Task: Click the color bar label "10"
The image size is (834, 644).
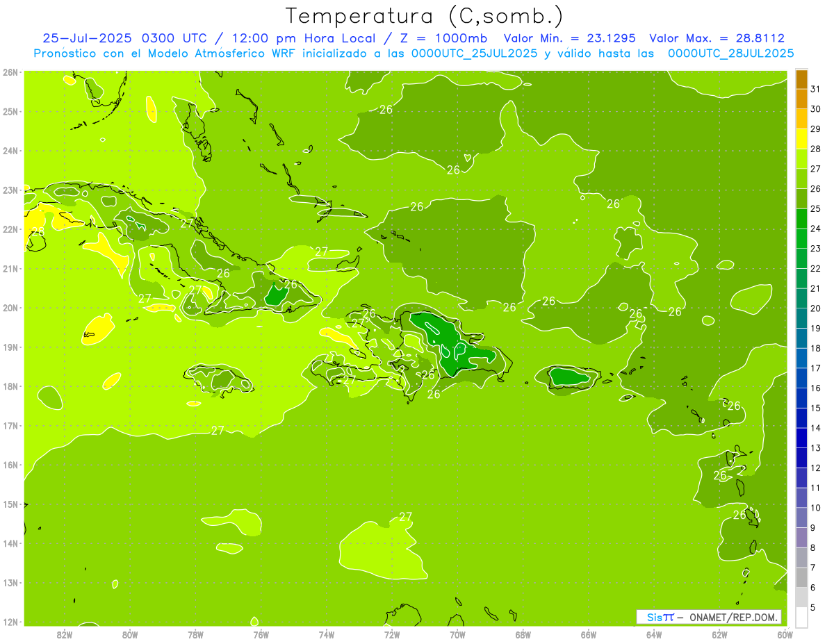Action: (815, 508)
